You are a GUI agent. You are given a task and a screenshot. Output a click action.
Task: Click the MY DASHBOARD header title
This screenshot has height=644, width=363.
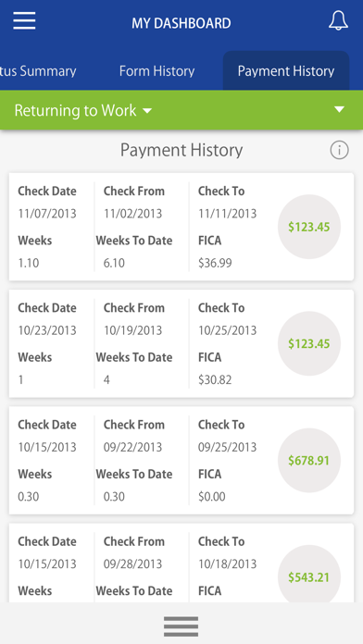pos(181,23)
